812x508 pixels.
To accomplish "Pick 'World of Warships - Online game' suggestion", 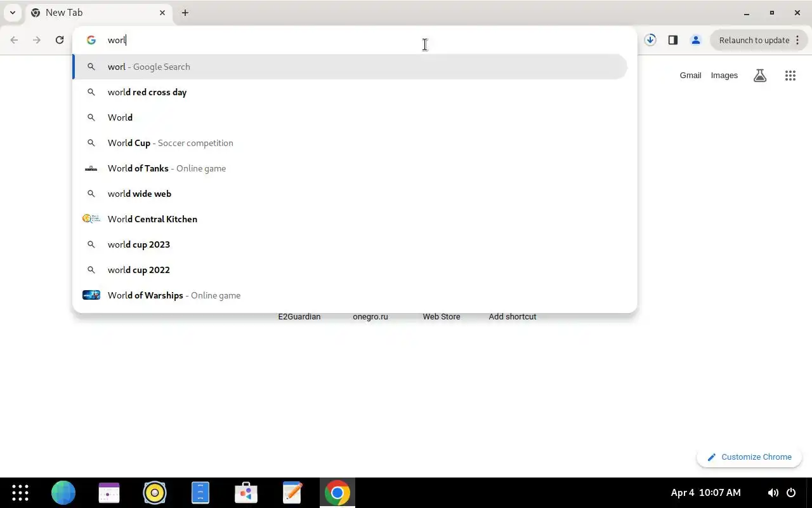I will pyautogui.click(x=350, y=295).
